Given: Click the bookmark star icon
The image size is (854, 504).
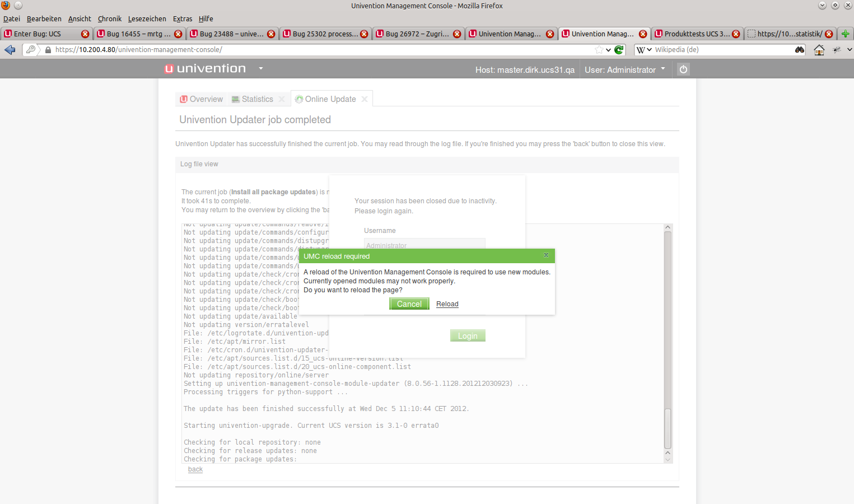Looking at the screenshot, I should [x=599, y=50].
